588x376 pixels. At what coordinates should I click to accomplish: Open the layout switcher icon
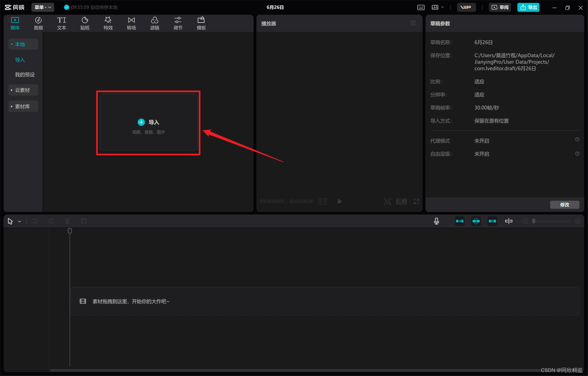pos(435,7)
